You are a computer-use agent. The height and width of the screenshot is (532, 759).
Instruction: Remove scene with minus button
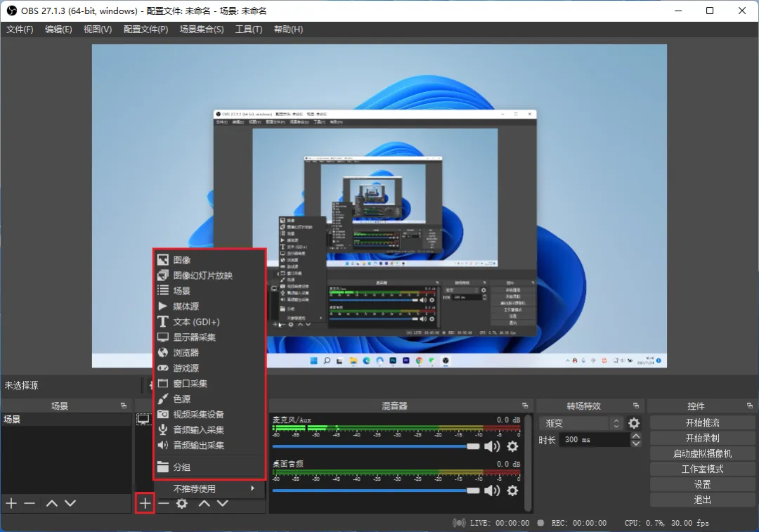30,503
